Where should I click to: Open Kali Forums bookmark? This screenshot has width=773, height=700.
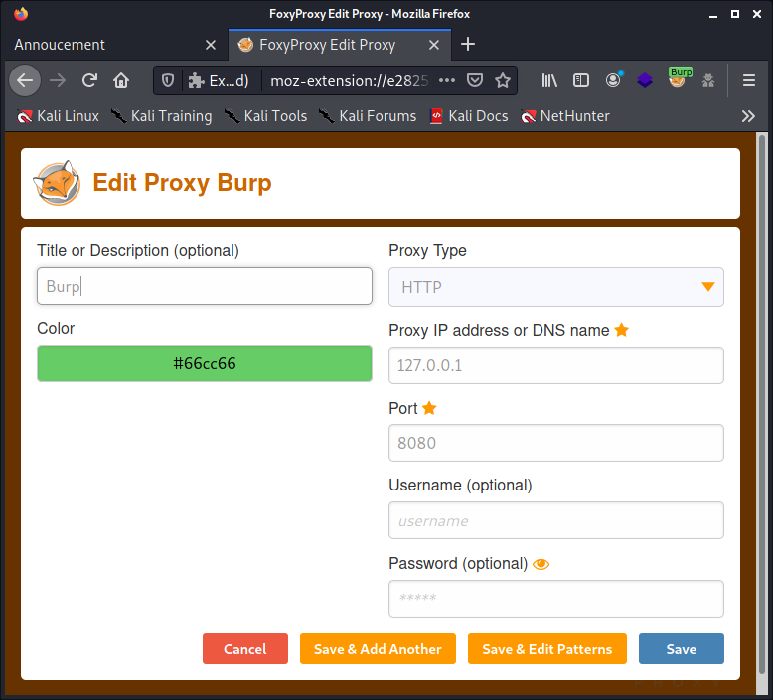coord(368,116)
